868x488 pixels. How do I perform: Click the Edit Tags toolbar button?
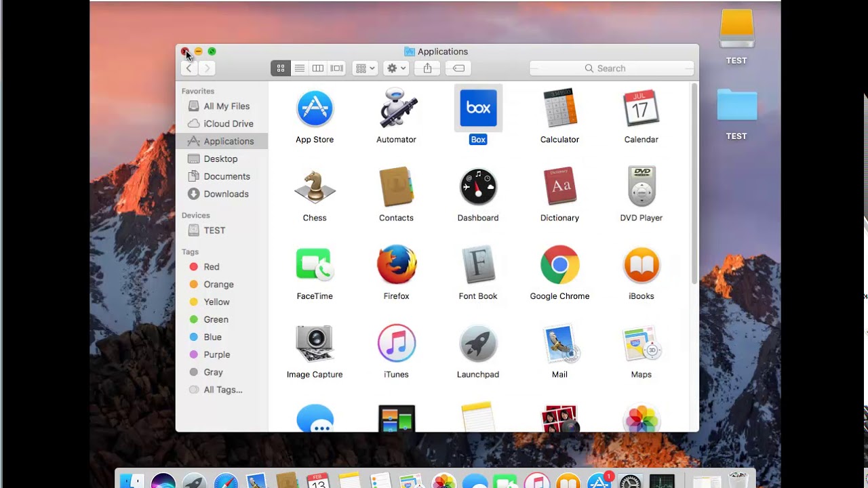458,68
